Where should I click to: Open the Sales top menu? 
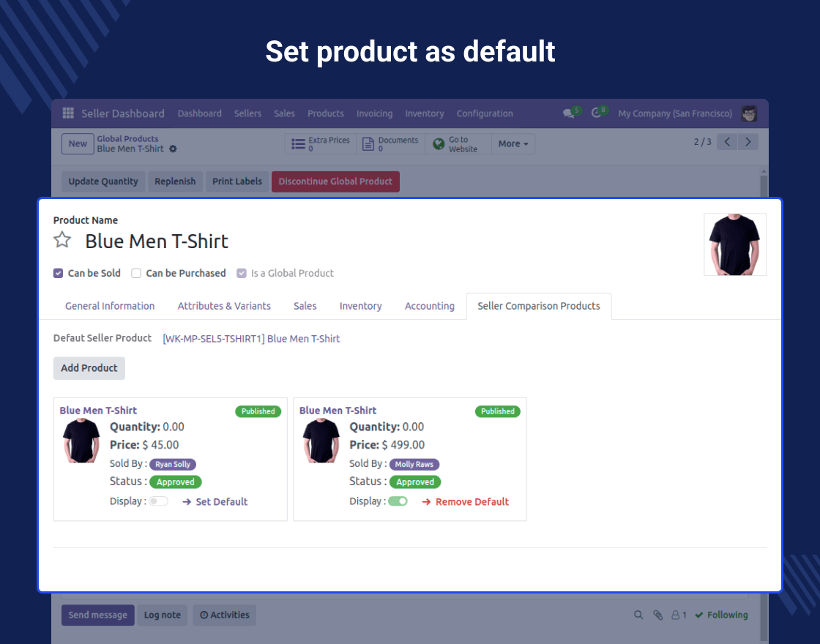pos(285,113)
